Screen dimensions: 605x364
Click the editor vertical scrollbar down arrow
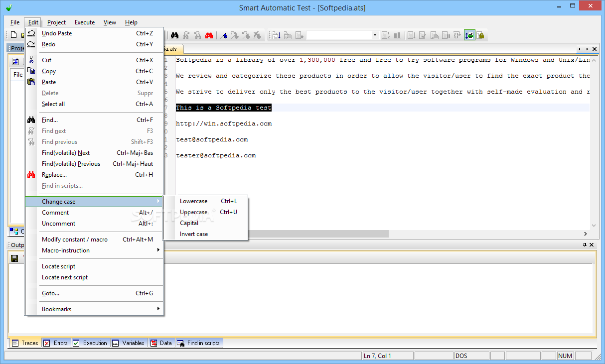[x=594, y=225]
